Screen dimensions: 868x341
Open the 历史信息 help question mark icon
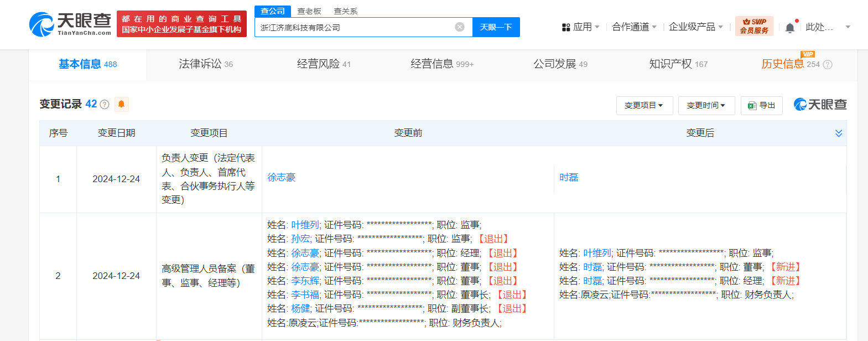pyautogui.click(x=828, y=65)
